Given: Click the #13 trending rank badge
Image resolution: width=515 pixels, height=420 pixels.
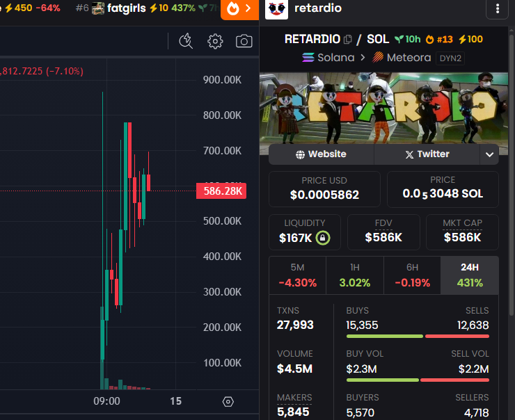Looking at the screenshot, I should point(439,40).
